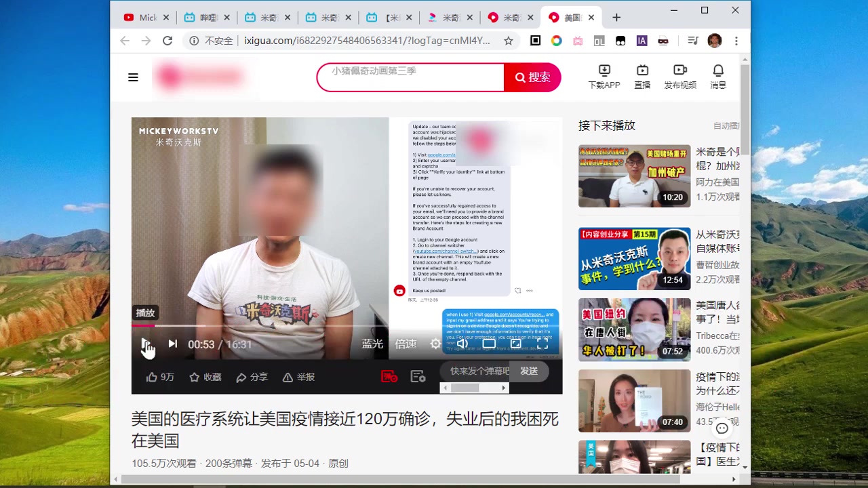Add video to 收藏 favorites

tap(205, 377)
